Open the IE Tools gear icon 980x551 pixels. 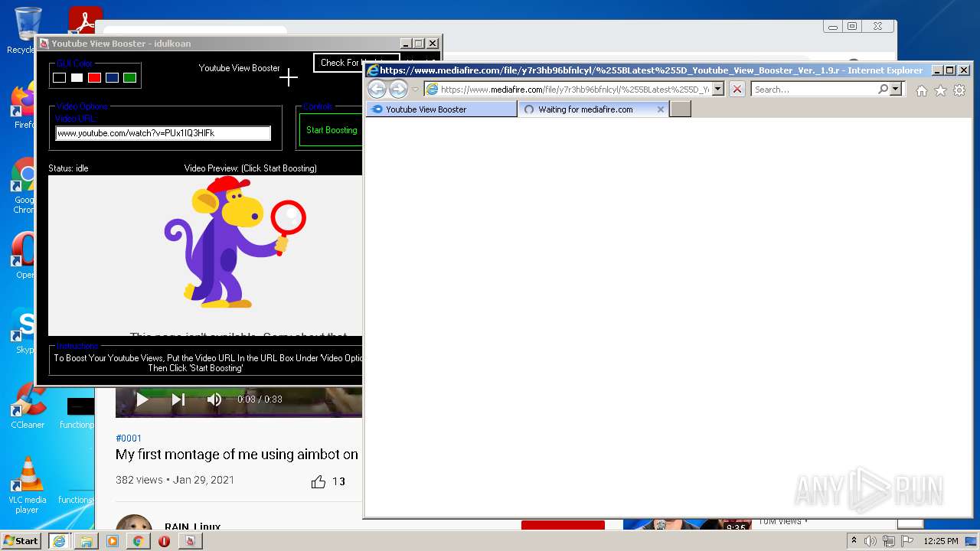(x=959, y=90)
